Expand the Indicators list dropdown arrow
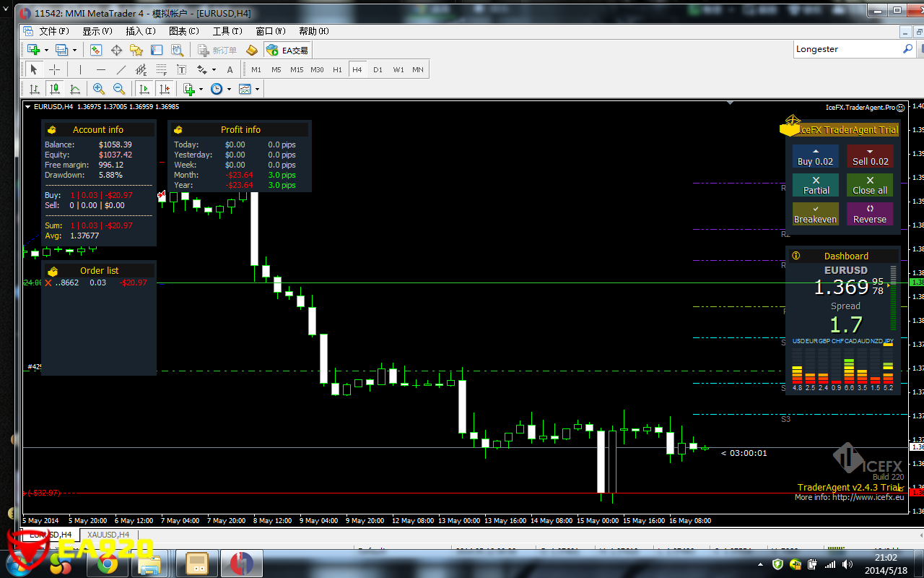924x578 pixels. click(x=201, y=89)
